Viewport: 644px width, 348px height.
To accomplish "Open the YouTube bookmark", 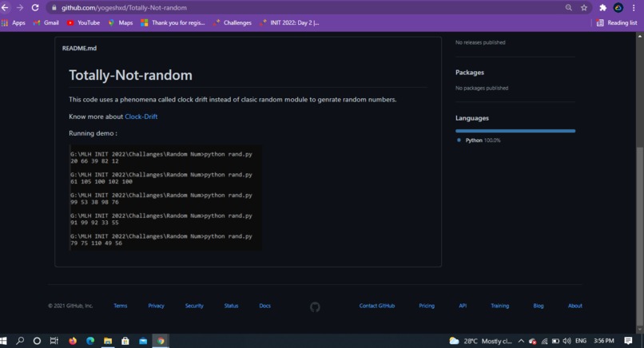I will (x=83, y=23).
